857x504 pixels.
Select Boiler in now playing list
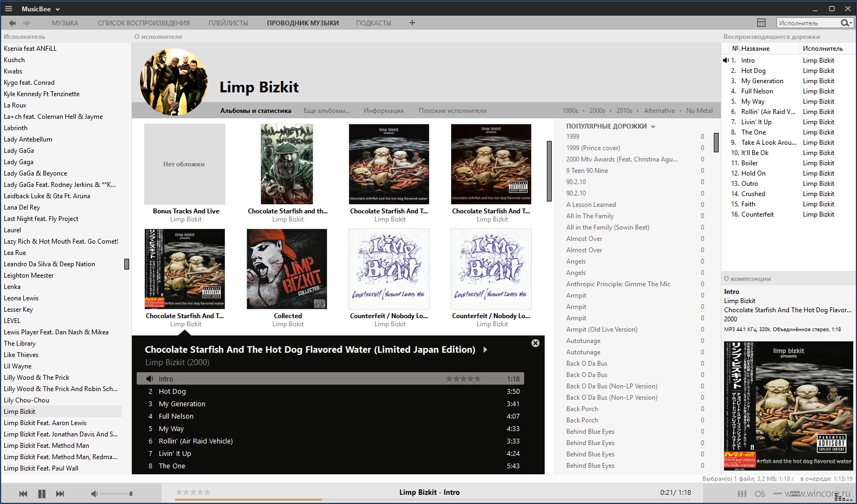click(787, 163)
